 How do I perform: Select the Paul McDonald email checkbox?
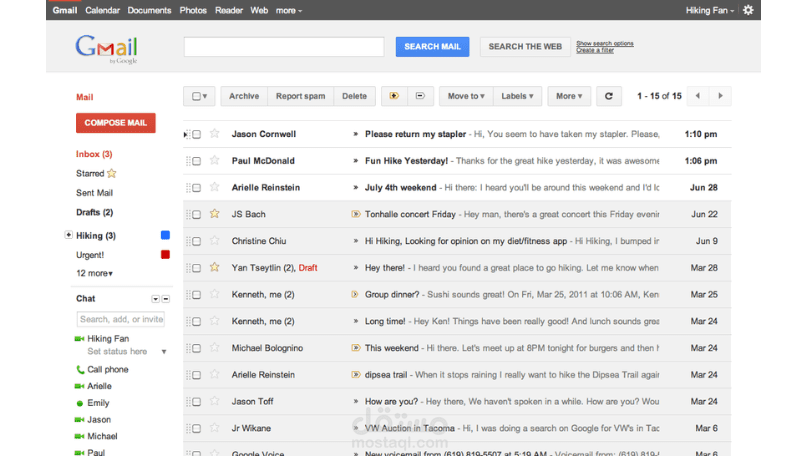(x=196, y=161)
